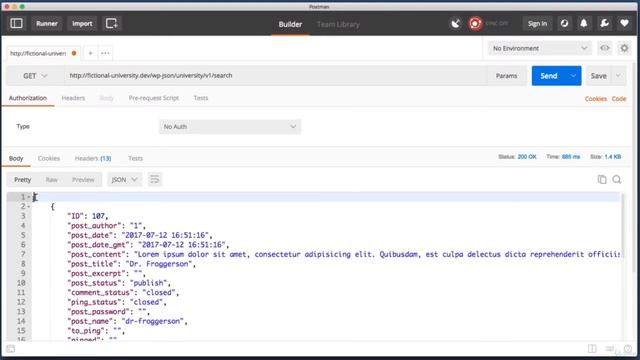Click the Import button
640x360 pixels.
click(x=82, y=24)
